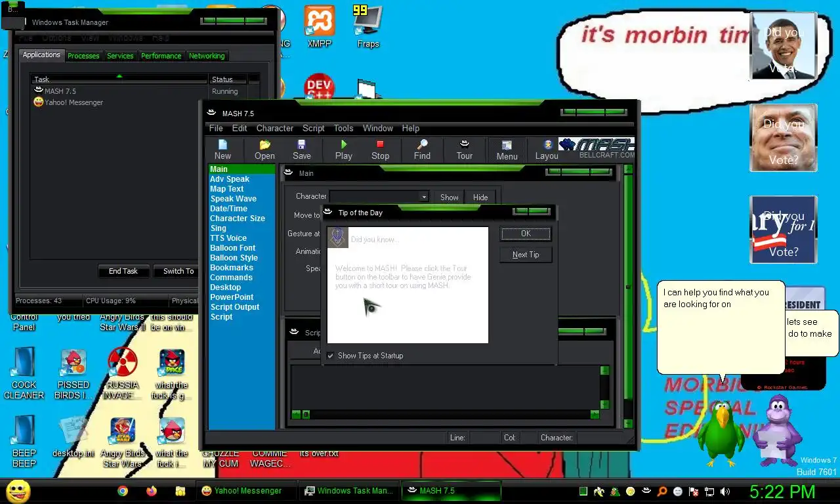Screen dimensions: 840x504
Task: Click the smiley Start button
Action: (x=18, y=491)
